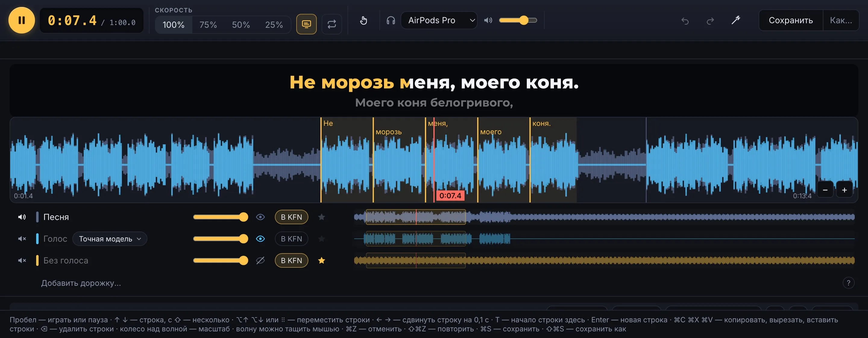This screenshot has height=338, width=868.
Task: Click the undo arrow icon
Action: pos(685,21)
